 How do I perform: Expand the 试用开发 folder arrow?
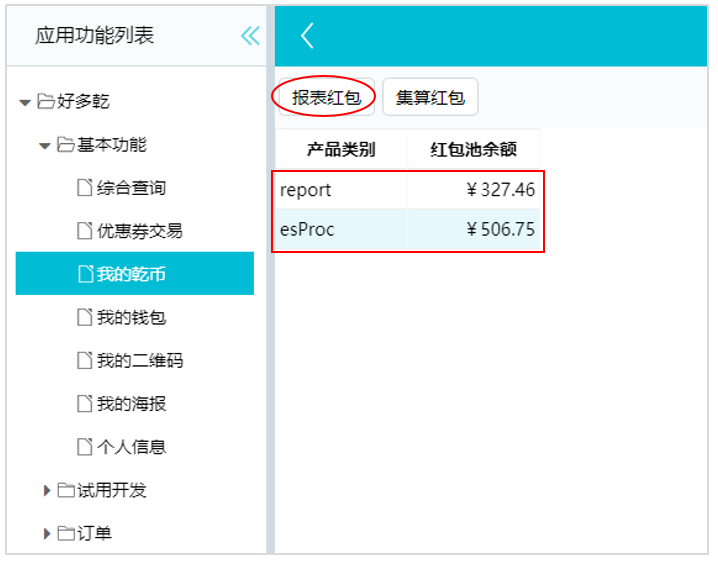(47, 491)
